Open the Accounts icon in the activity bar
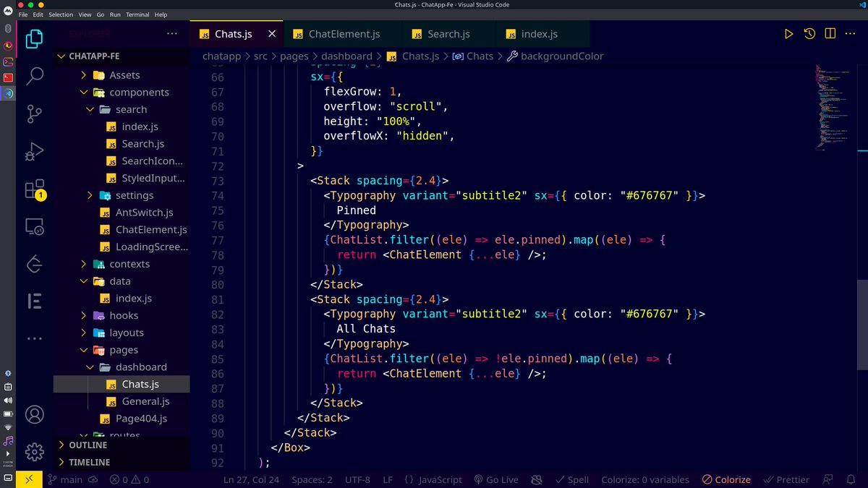The width and height of the screenshot is (868, 488). pos(34,414)
